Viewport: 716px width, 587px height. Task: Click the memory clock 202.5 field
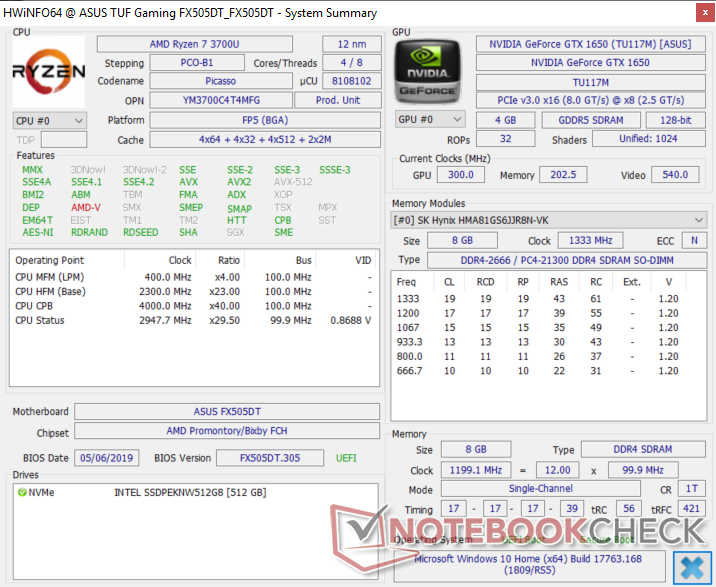pos(563,175)
